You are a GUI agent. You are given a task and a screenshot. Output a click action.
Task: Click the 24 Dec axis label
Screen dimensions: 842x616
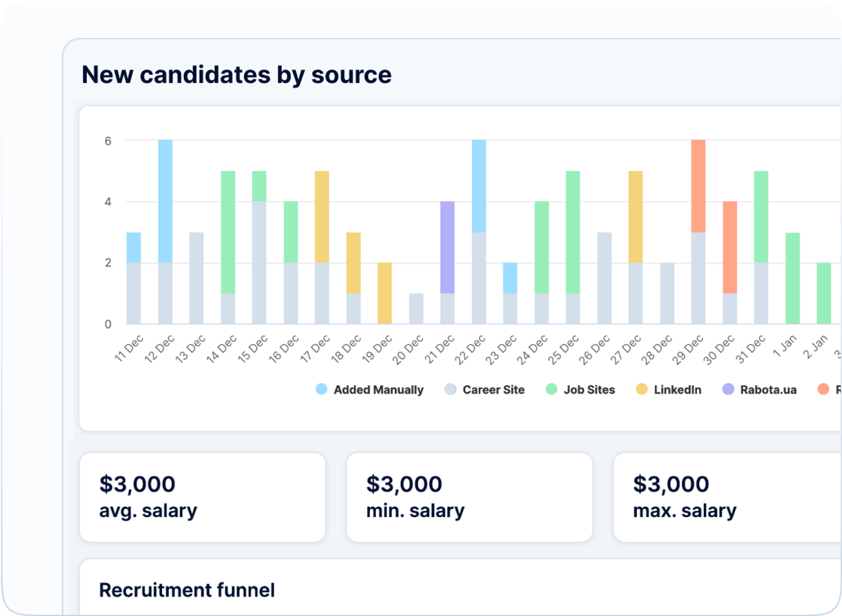pos(532,349)
